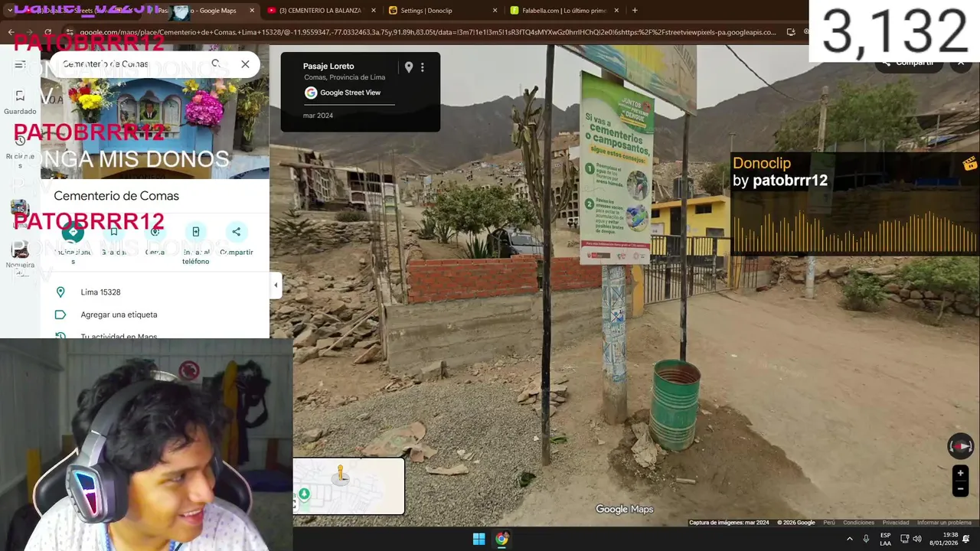Click the Lima 15328 address row
Image resolution: width=980 pixels, height=551 pixels.
(155, 292)
